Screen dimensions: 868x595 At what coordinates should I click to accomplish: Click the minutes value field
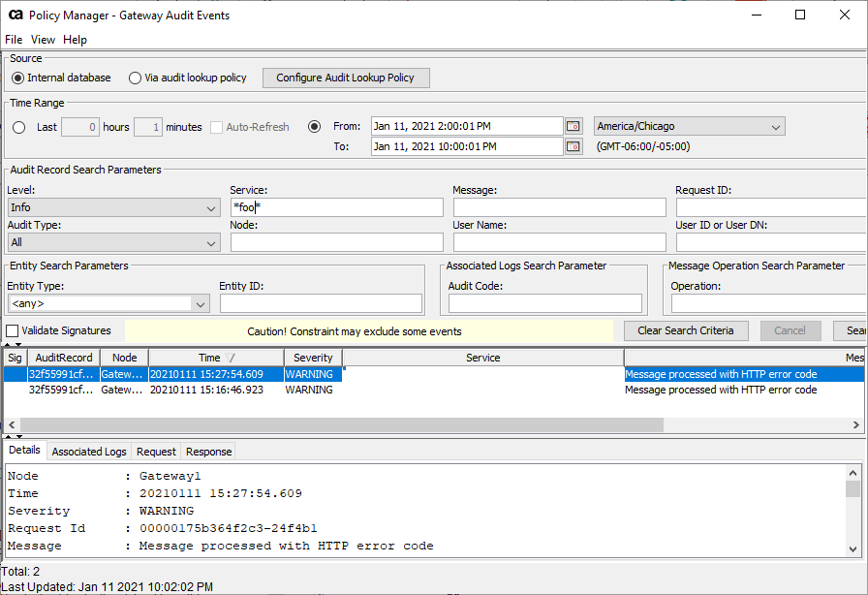coord(148,127)
